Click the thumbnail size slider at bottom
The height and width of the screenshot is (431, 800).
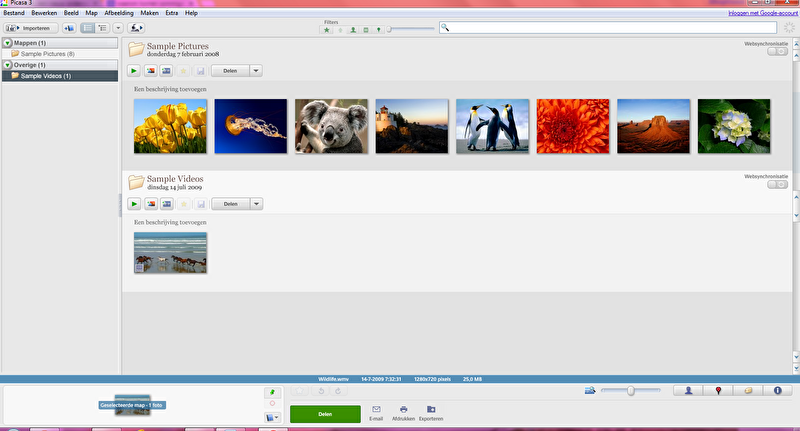coord(630,390)
